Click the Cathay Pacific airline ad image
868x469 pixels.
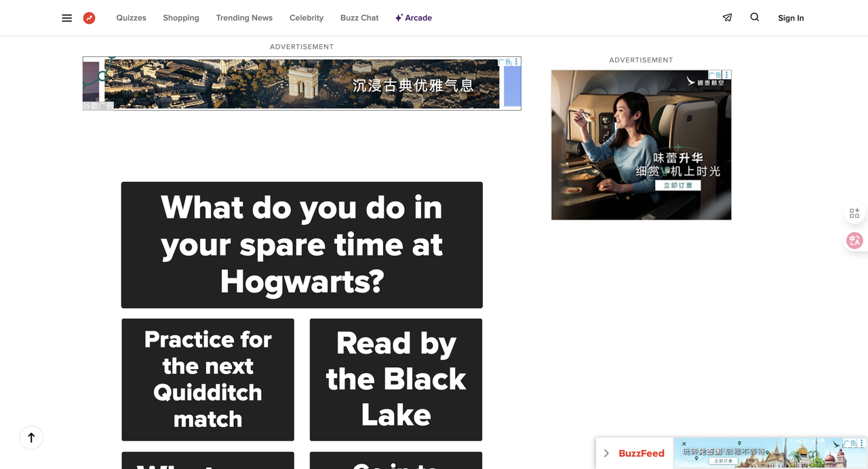[641, 145]
